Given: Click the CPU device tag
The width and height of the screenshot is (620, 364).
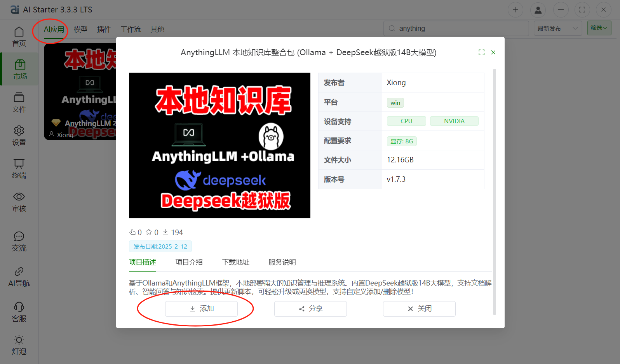Looking at the screenshot, I should pos(406,121).
